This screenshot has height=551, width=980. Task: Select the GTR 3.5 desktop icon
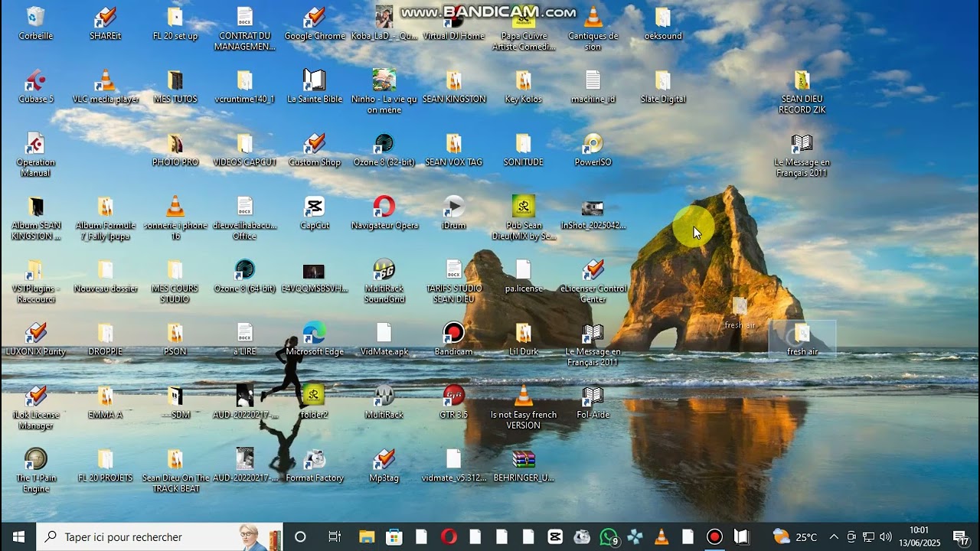tap(454, 403)
